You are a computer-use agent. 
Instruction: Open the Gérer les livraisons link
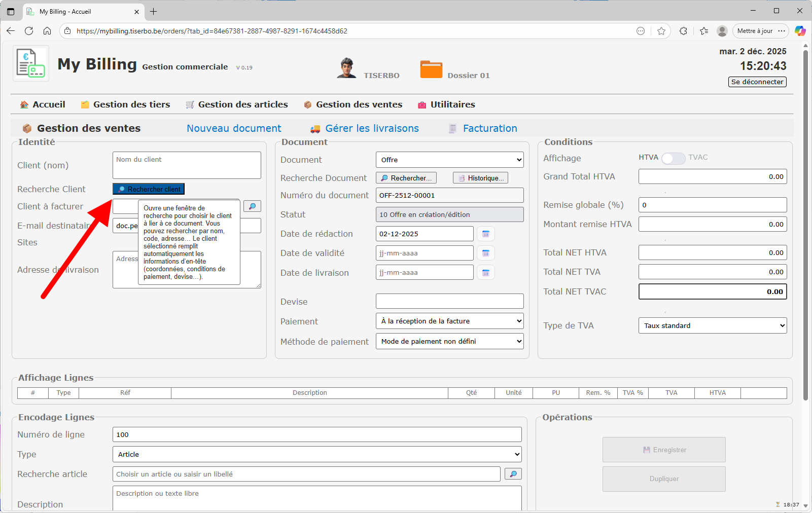[x=372, y=128]
